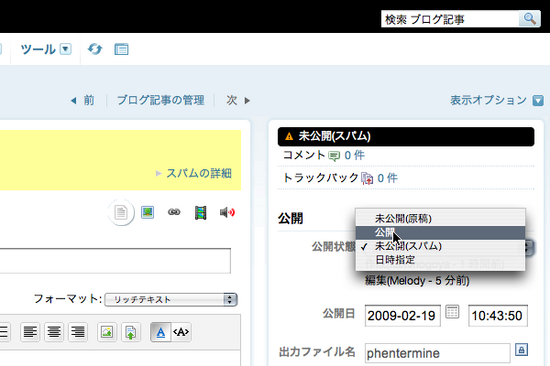Align text left in editor toolbar
The height and width of the screenshot is (366, 550).
pyautogui.click(x=30, y=332)
